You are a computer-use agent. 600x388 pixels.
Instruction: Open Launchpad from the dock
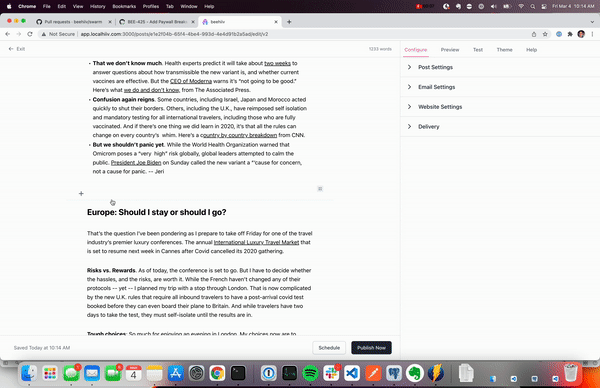click(x=50, y=373)
